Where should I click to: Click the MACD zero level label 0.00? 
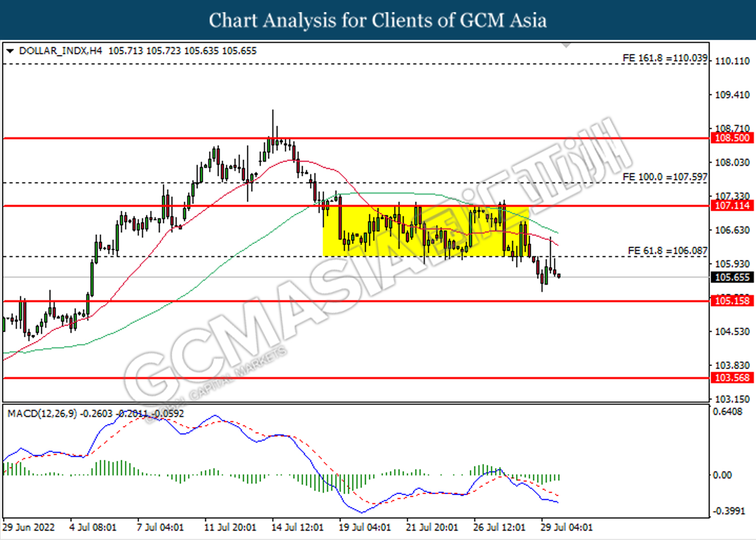(x=722, y=475)
